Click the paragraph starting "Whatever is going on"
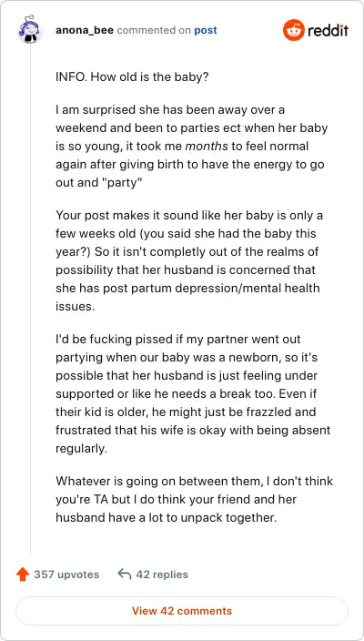This screenshot has height=641, width=364. (x=195, y=499)
